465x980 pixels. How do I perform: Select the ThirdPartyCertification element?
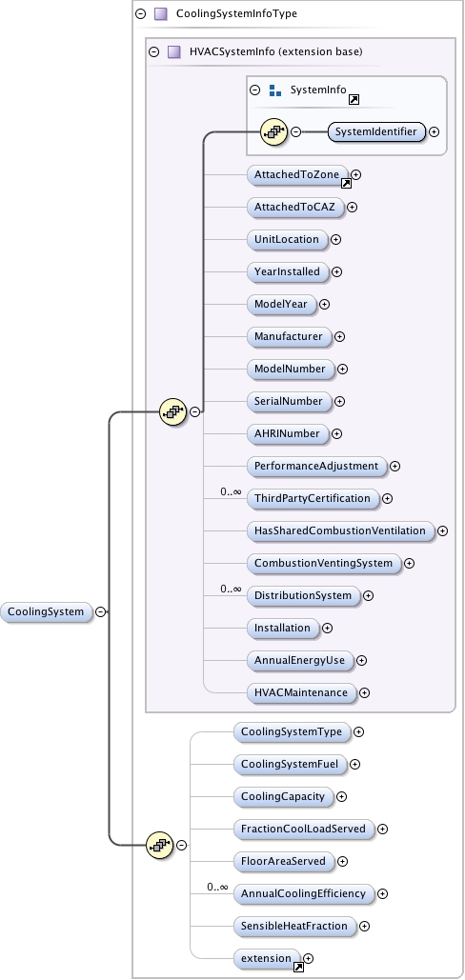313,499
